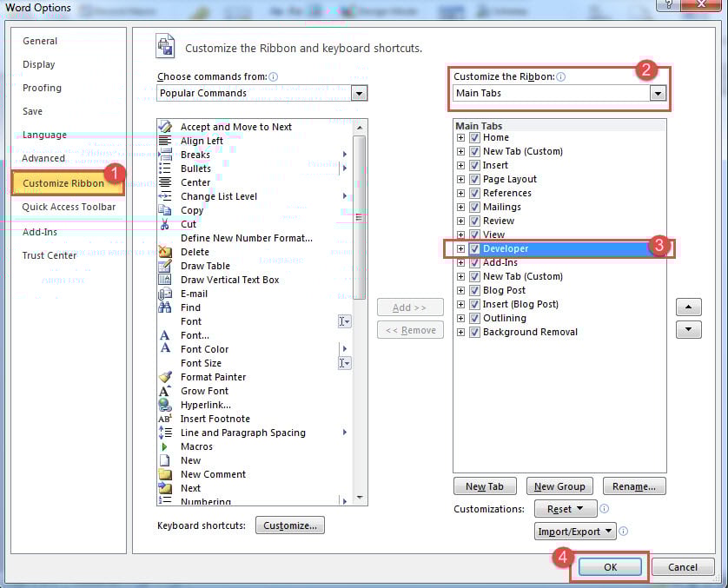Image resolution: width=728 pixels, height=588 pixels.
Task: Choose the Cut command
Action: click(x=188, y=224)
